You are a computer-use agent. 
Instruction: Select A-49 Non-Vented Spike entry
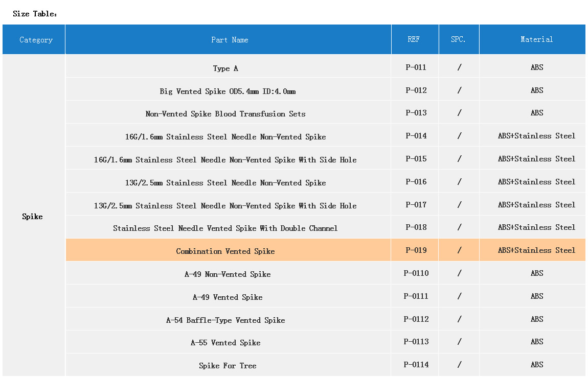[x=228, y=274]
